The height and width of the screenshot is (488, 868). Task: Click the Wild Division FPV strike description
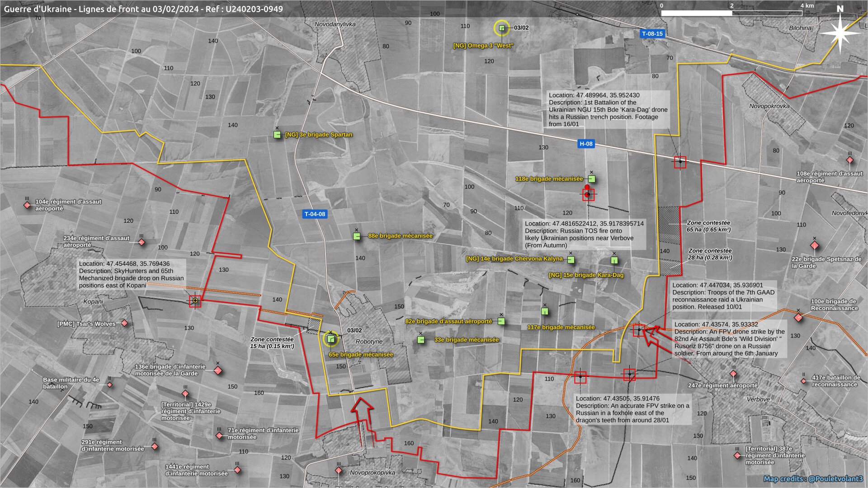tap(730, 339)
